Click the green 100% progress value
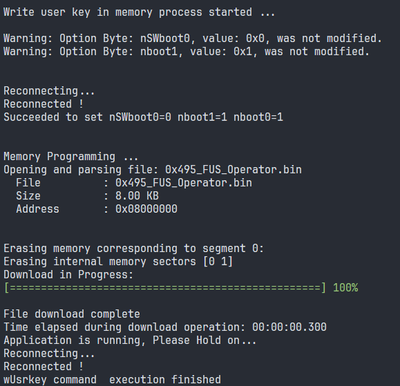The width and height of the screenshot is (400, 386). pyautogui.click(x=345, y=288)
